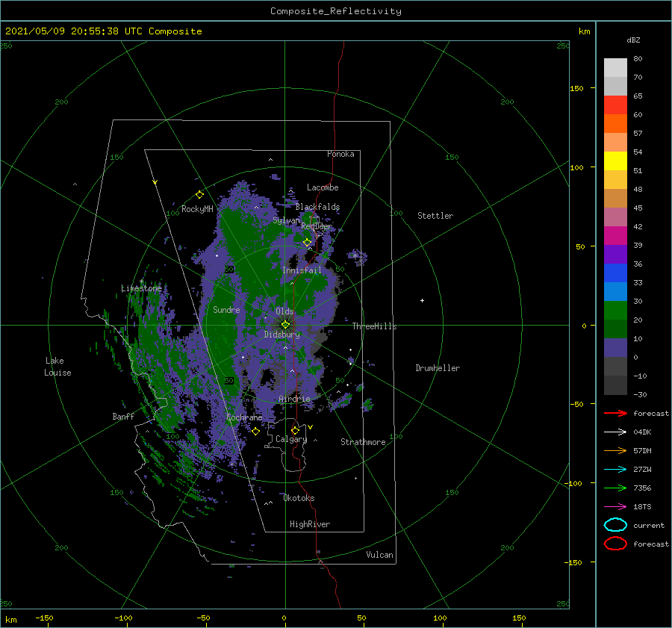Click the Blackfalds label
Screen dimensions: 672x628
tap(317, 207)
